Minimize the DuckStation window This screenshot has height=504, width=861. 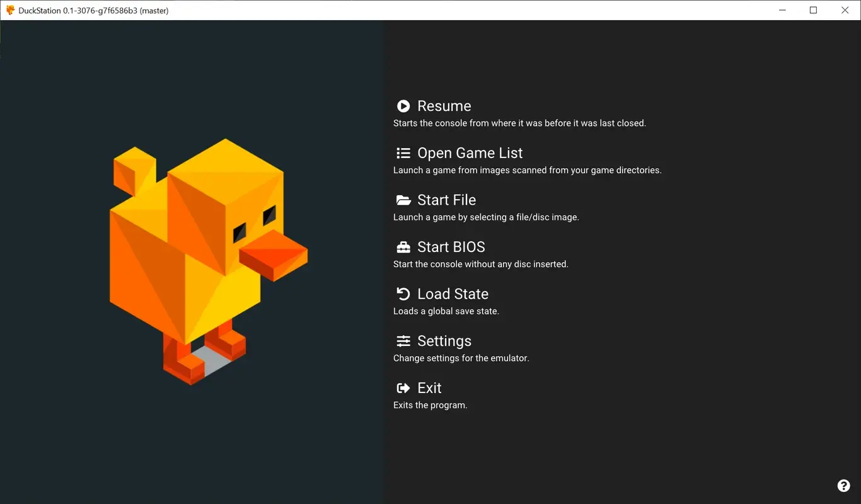point(782,10)
